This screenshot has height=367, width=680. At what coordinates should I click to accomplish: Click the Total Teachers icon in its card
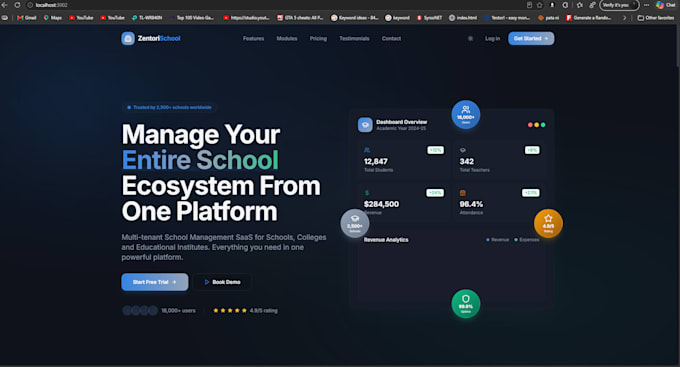[x=463, y=150]
